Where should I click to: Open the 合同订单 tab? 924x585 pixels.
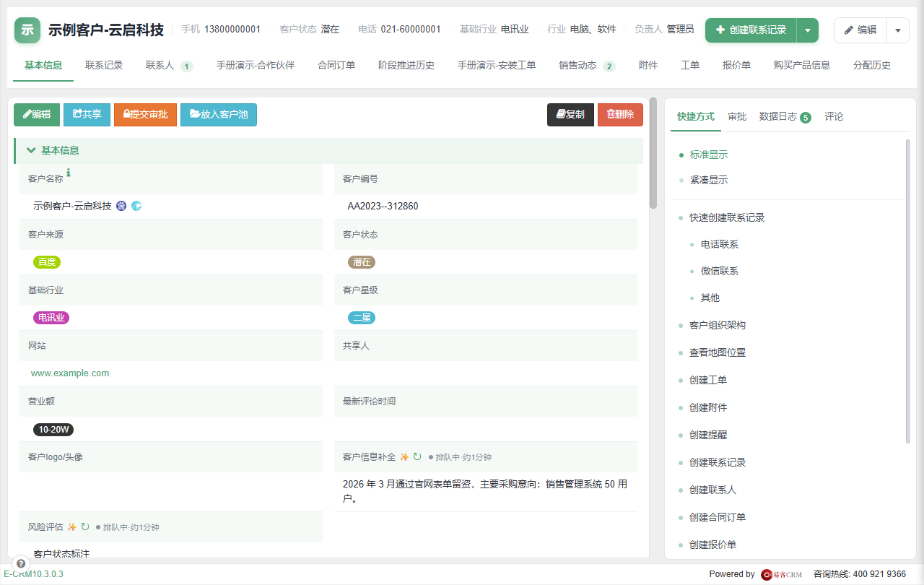pos(336,65)
